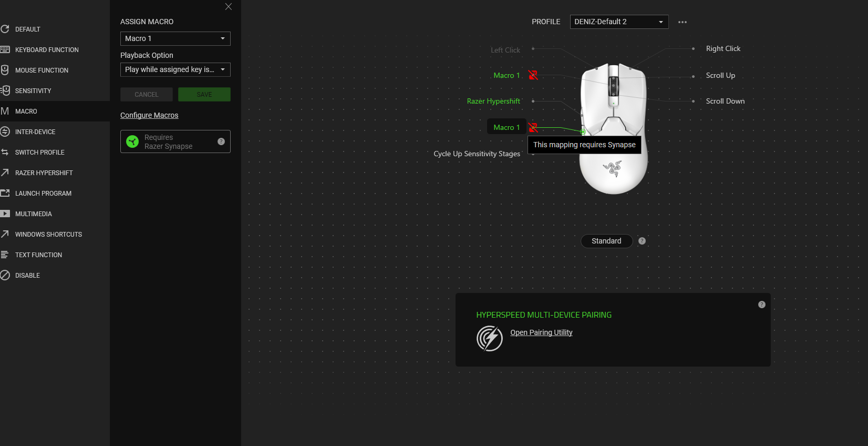Click the Requires Razer Synapse notice box
The width and height of the screenshot is (868, 446).
pyautogui.click(x=175, y=141)
